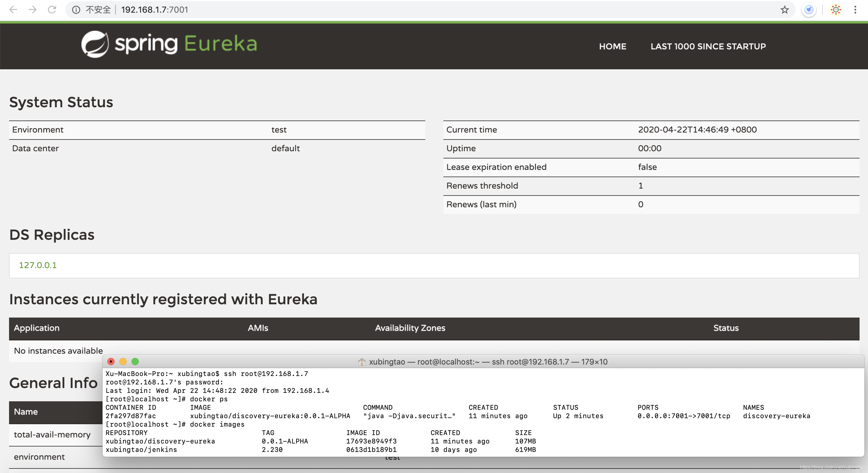This screenshot has height=473, width=868.
Task: Open Chrome three-dot menu
Action: click(855, 10)
